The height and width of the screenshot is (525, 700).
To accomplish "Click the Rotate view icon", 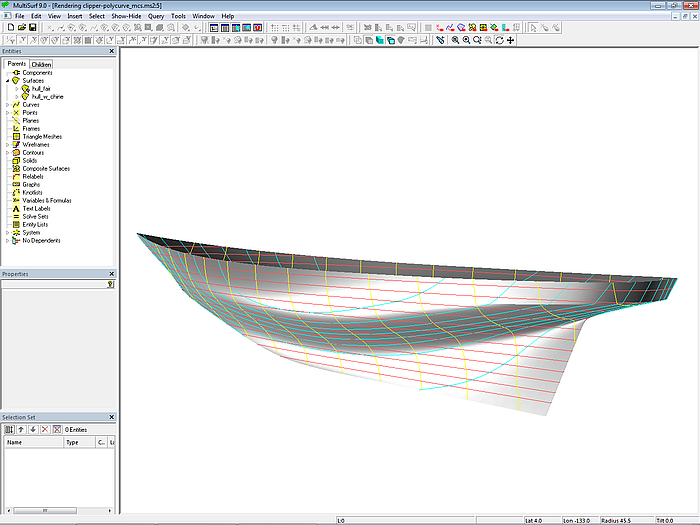I will click(499, 40).
